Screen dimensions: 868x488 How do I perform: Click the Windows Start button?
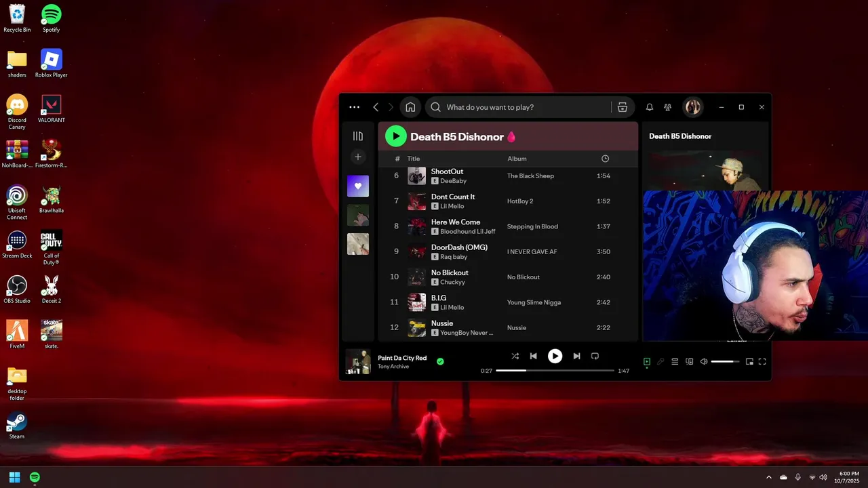(14, 477)
